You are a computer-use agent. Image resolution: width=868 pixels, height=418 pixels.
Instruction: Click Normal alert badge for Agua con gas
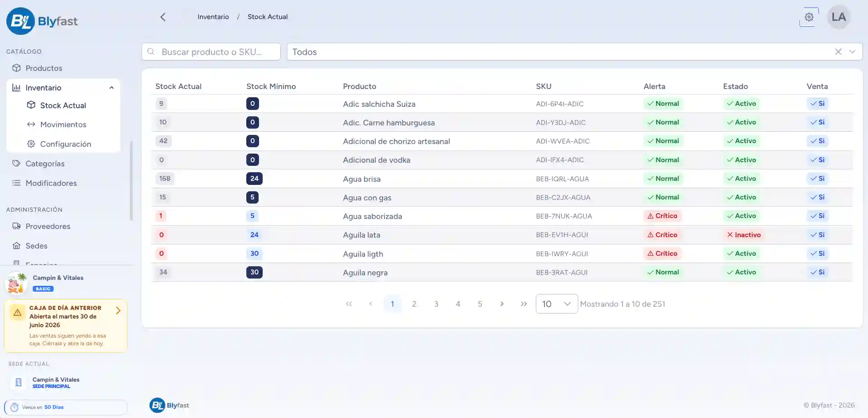pyautogui.click(x=663, y=197)
